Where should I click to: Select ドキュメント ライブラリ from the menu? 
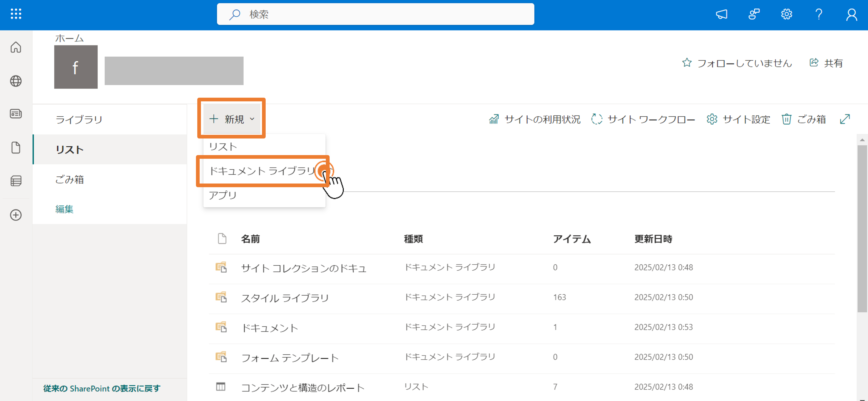(x=261, y=171)
